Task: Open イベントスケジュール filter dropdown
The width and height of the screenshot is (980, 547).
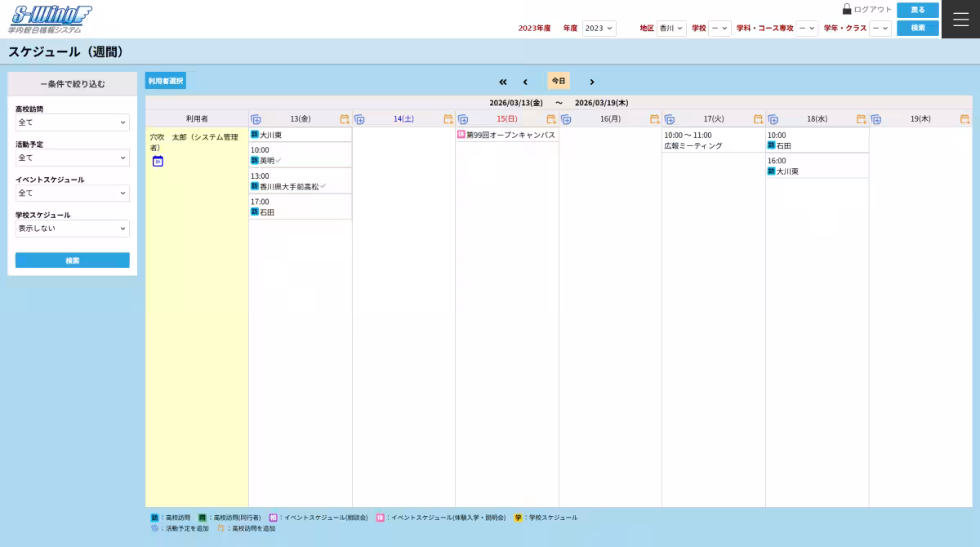Action: point(73,193)
